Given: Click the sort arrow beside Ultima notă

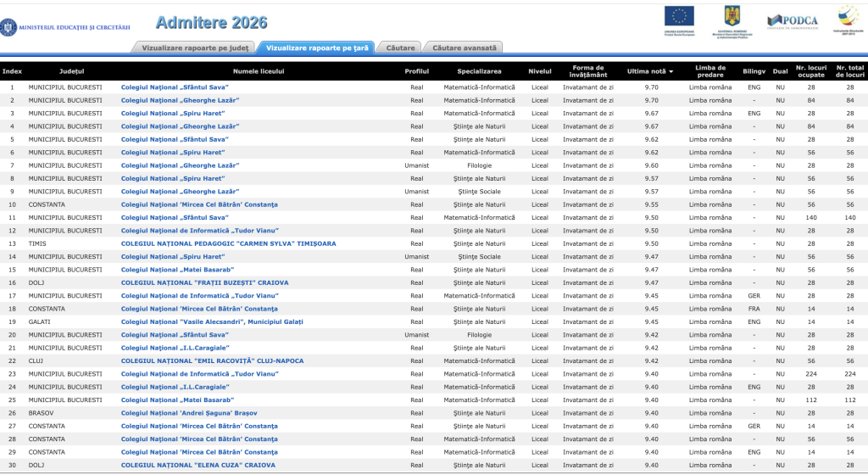Looking at the screenshot, I should (671, 72).
